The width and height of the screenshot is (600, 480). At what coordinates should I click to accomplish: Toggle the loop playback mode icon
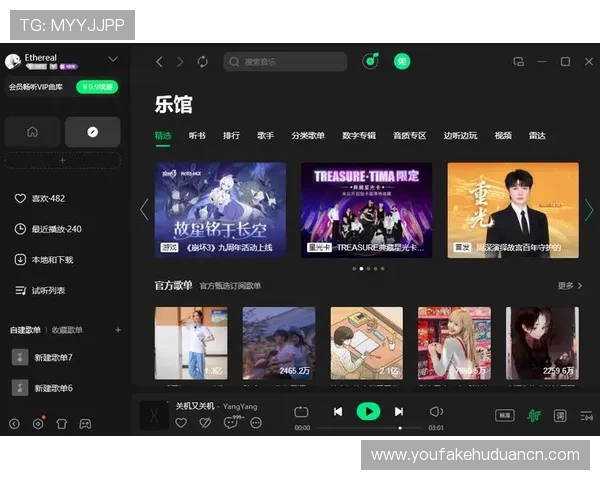pyautogui.click(x=301, y=412)
